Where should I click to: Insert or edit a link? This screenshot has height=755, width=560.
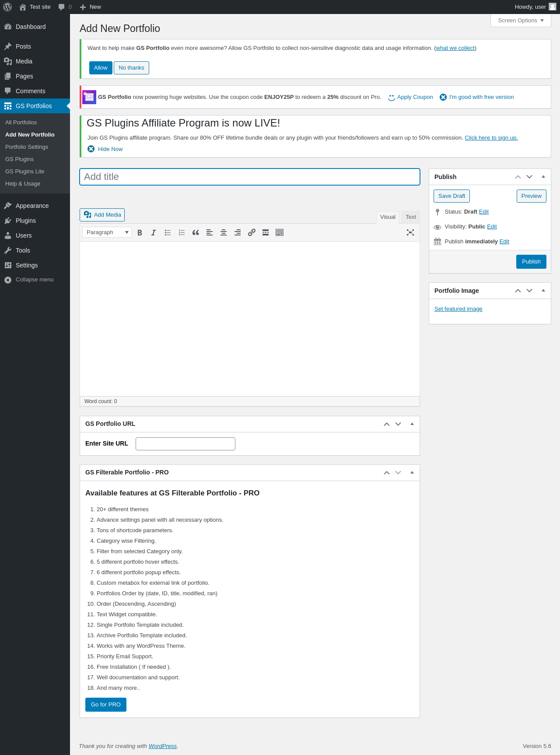[x=252, y=233]
